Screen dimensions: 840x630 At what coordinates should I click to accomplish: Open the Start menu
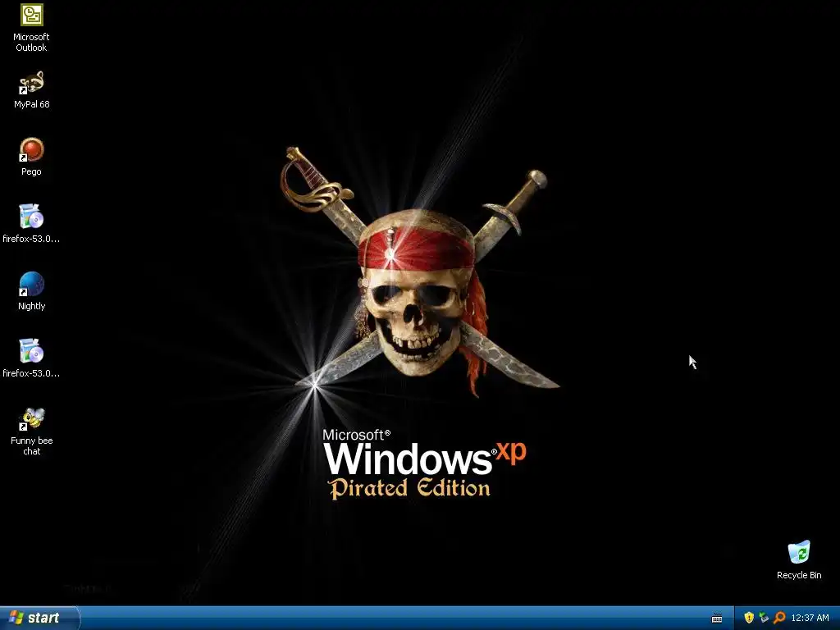[39, 618]
